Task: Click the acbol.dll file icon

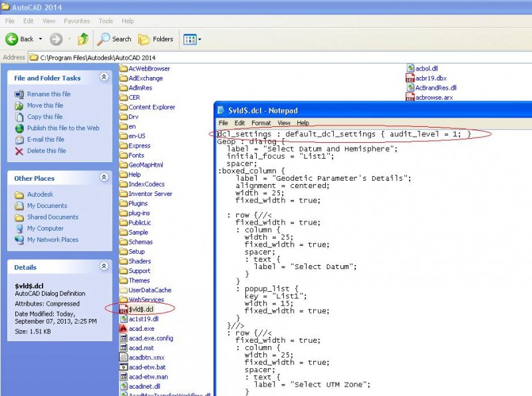Action: 410,68
